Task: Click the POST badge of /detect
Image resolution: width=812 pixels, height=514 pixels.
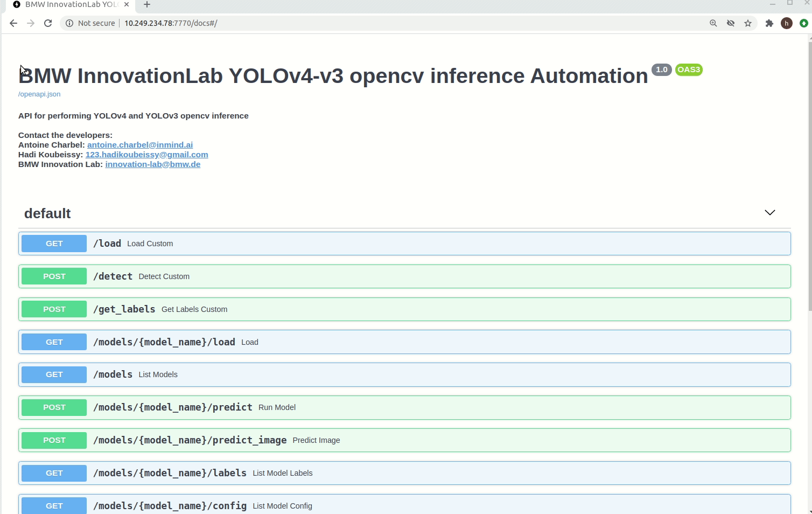Action: point(54,276)
